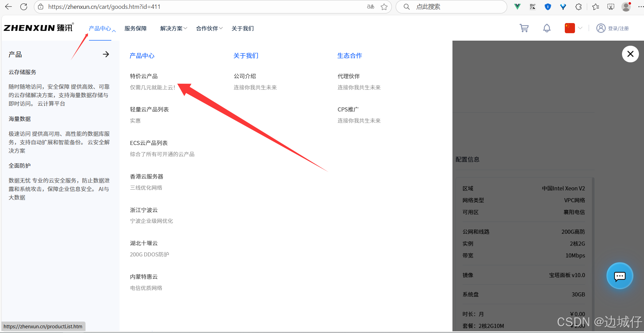The image size is (644, 333).
Task: Select the 关于我们 menu item
Action: 242,28
